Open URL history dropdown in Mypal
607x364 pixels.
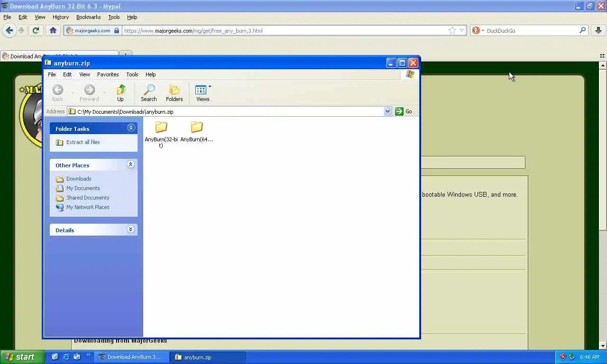[x=461, y=30]
